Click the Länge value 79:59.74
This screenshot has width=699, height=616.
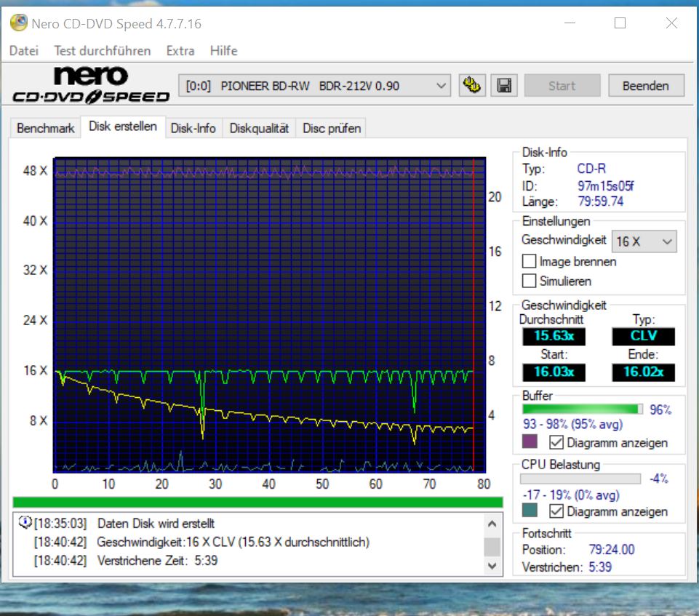tap(601, 201)
